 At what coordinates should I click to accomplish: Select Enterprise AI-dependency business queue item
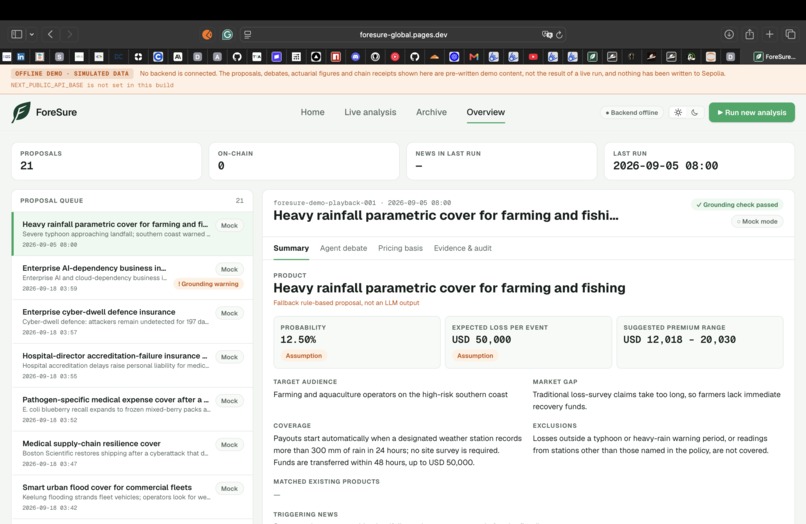click(133, 278)
